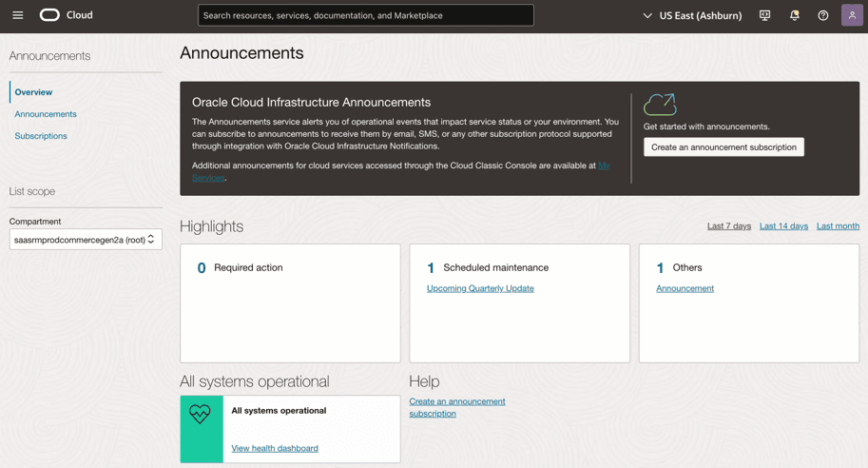Open the View health dashboard link

[275, 449]
